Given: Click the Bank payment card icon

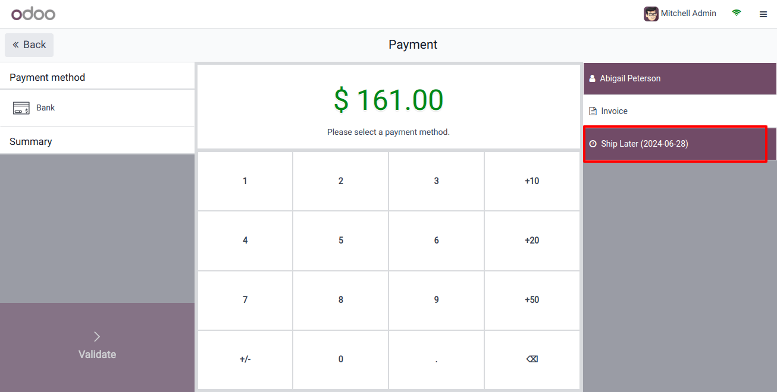Looking at the screenshot, I should pyautogui.click(x=21, y=108).
